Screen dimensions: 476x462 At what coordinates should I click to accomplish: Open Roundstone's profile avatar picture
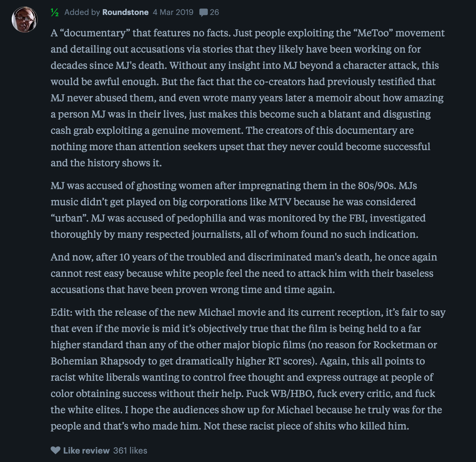tap(25, 19)
